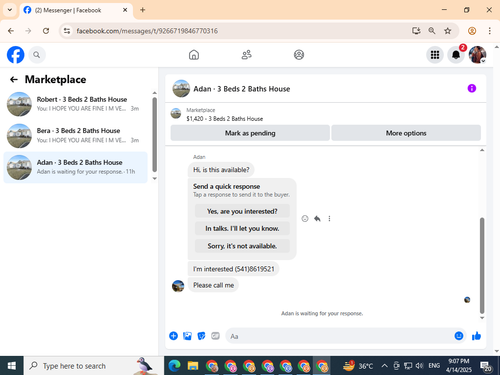The height and width of the screenshot is (375, 500).
Task: Click Adan's avatar beside Please call me
Action: (178, 286)
